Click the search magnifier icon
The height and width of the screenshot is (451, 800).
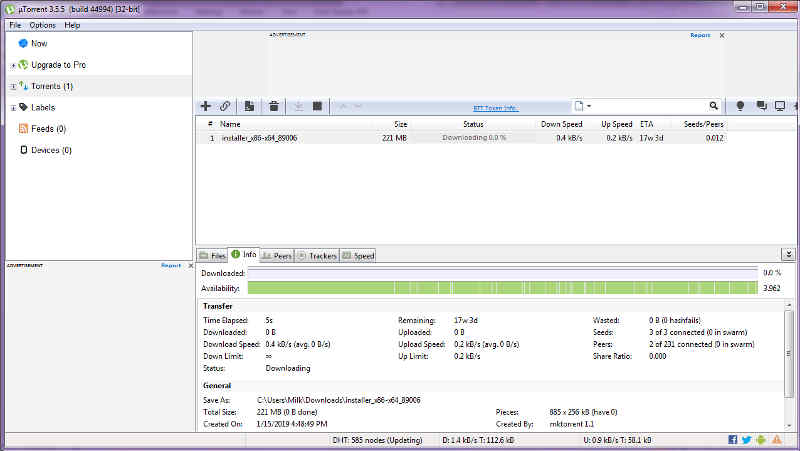click(x=713, y=106)
